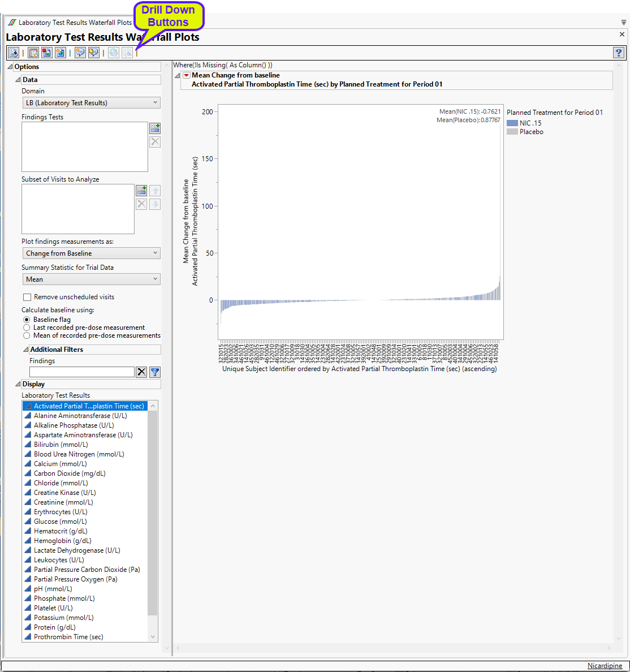
Task: Open help with the question mark icon
Action: pos(619,53)
